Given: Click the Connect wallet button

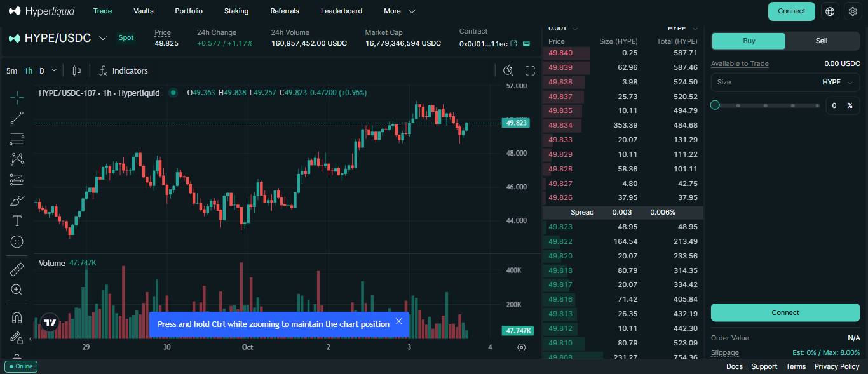Looking at the screenshot, I should (791, 11).
